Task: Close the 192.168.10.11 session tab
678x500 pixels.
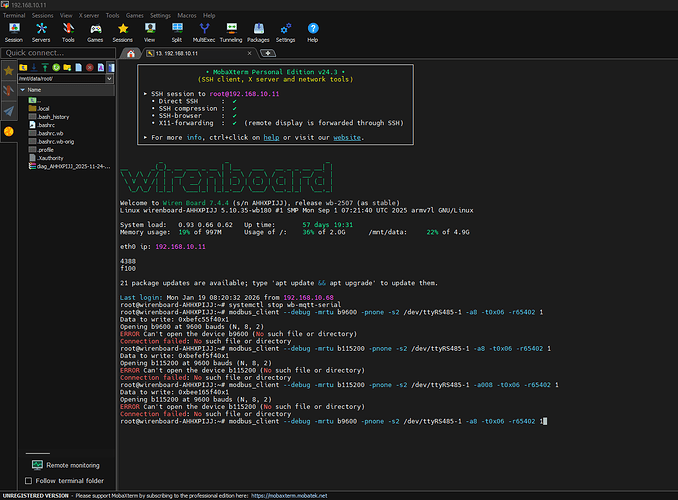Action: (x=251, y=52)
